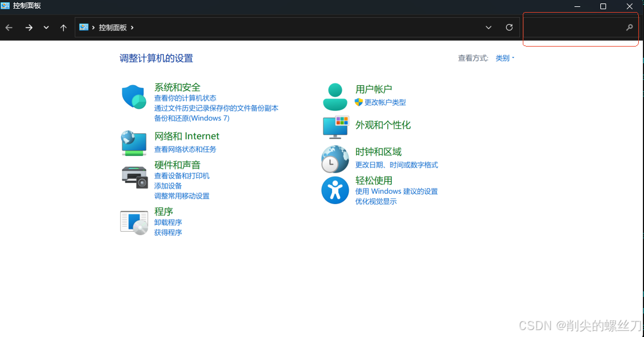Screen dimensions: 644x337
Task: Open 查看你的计算机状态
Action: coord(185,98)
